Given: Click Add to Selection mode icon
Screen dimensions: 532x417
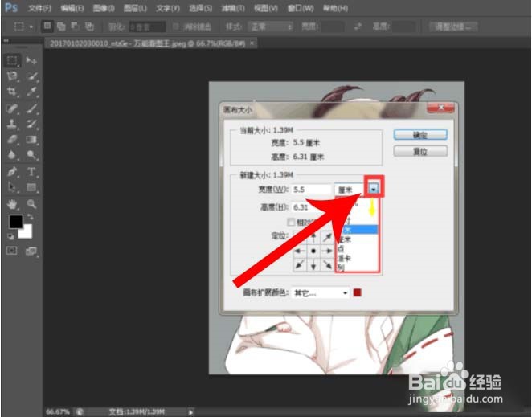Looking at the screenshot, I should (61, 27).
